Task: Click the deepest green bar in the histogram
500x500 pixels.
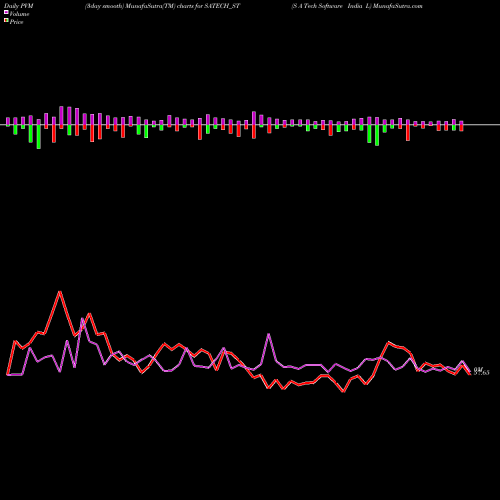Action: [x=39, y=137]
